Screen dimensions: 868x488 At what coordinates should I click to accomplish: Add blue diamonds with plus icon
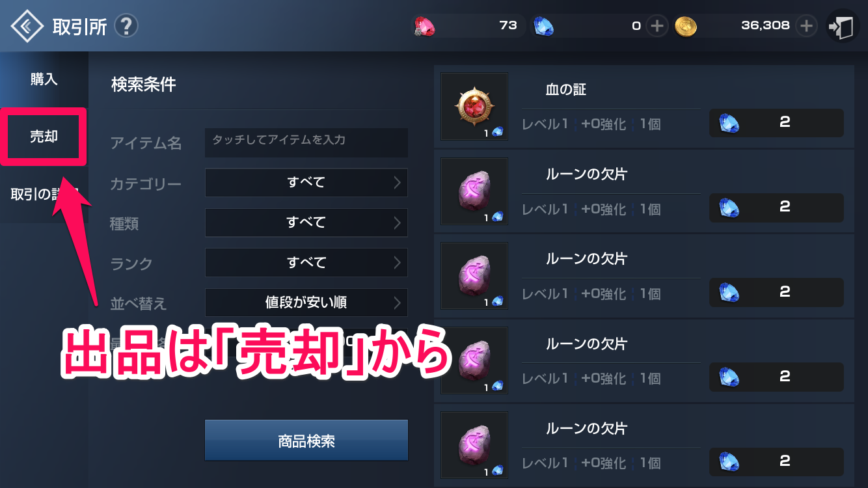[x=657, y=26]
